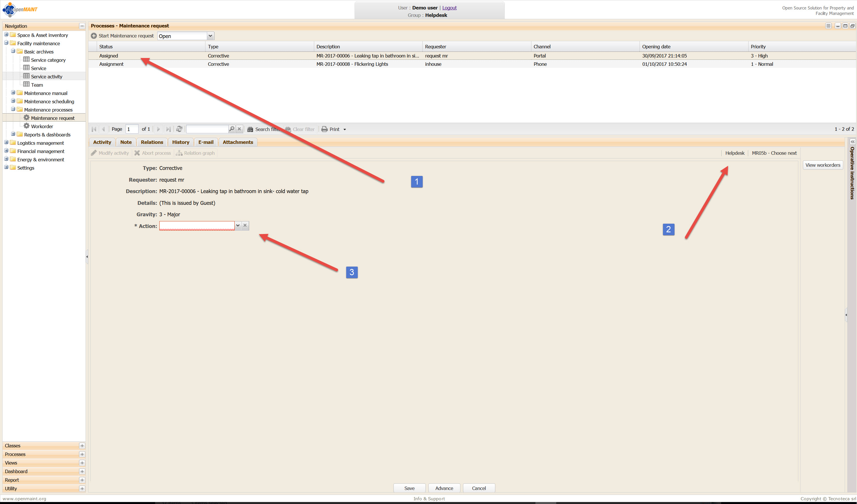Screen dimensions: 857x504
Task: Open the Open status filter dropdown
Action: pyautogui.click(x=210, y=36)
